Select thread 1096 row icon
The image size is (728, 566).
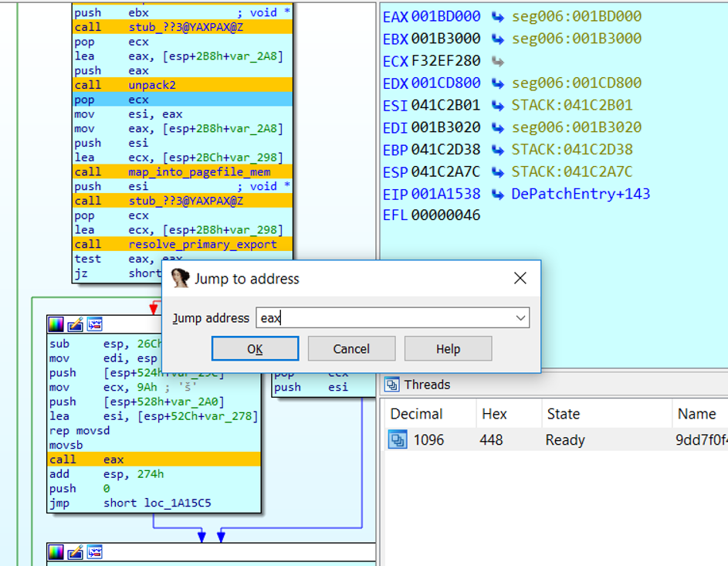tap(398, 439)
